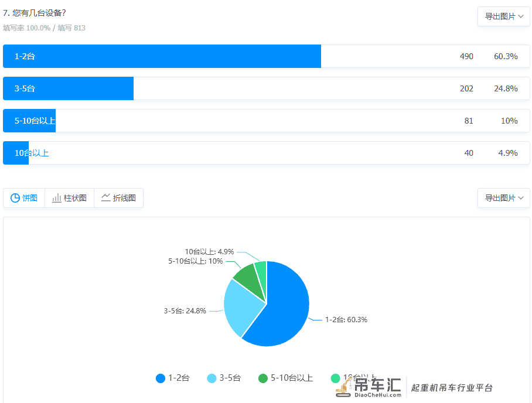Image resolution: width=532 pixels, height=403 pixels.
Task: Click the 5-10台以上 result bar
Action: [267, 121]
